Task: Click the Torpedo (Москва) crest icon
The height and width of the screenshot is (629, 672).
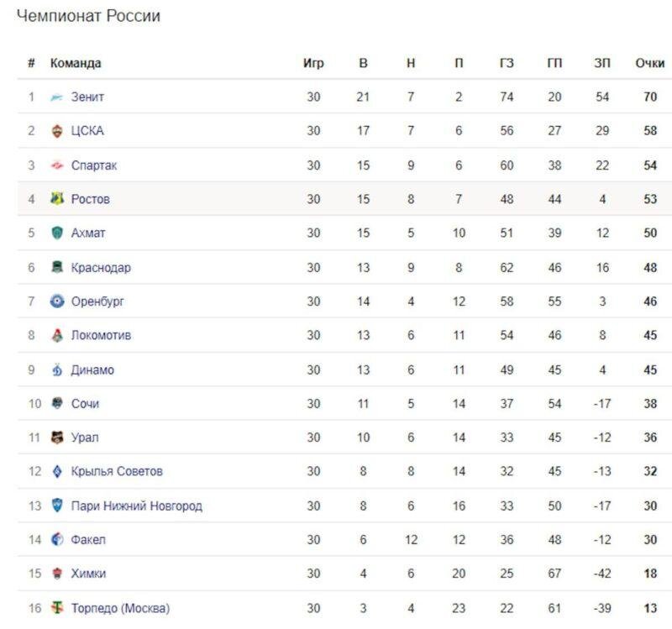Action: point(57,607)
